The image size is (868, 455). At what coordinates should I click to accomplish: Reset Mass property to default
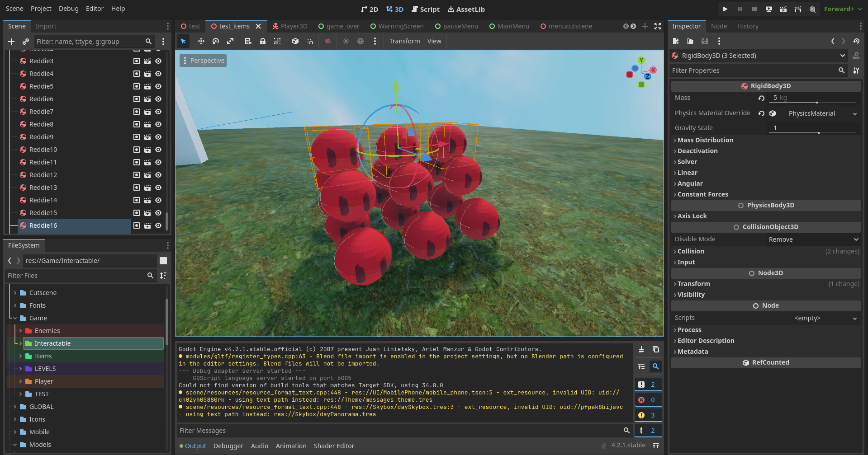tap(761, 98)
